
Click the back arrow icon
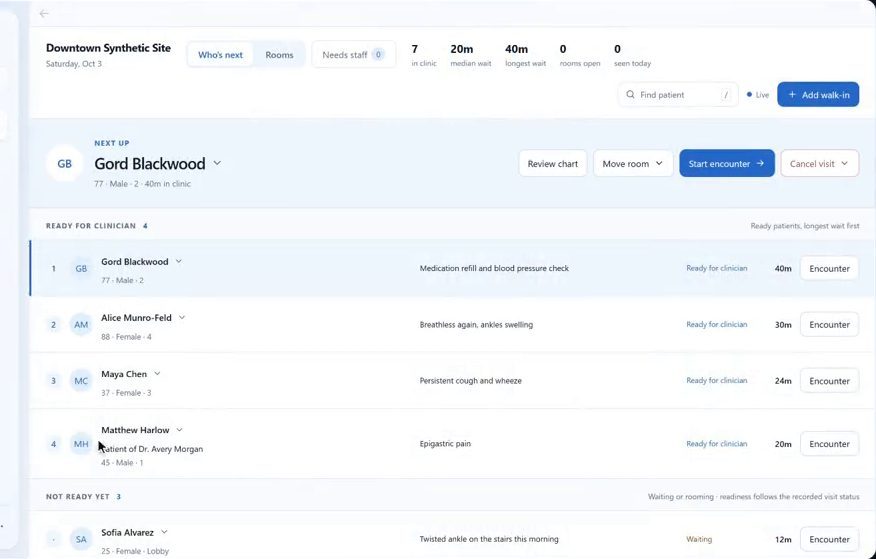(44, 13)
